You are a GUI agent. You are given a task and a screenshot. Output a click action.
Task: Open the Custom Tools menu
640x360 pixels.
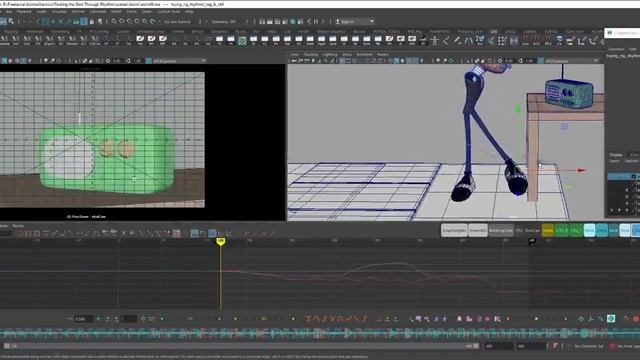[x=169, y=11]
